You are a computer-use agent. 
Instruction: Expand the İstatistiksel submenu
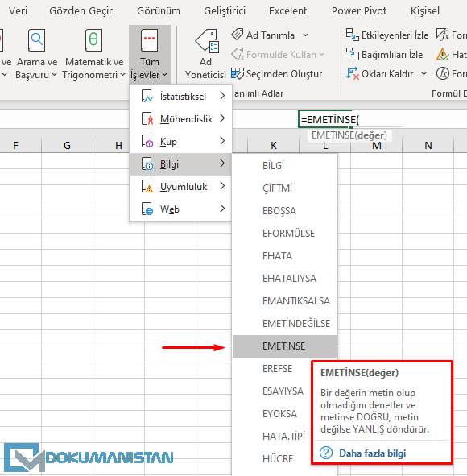point(181,96)
